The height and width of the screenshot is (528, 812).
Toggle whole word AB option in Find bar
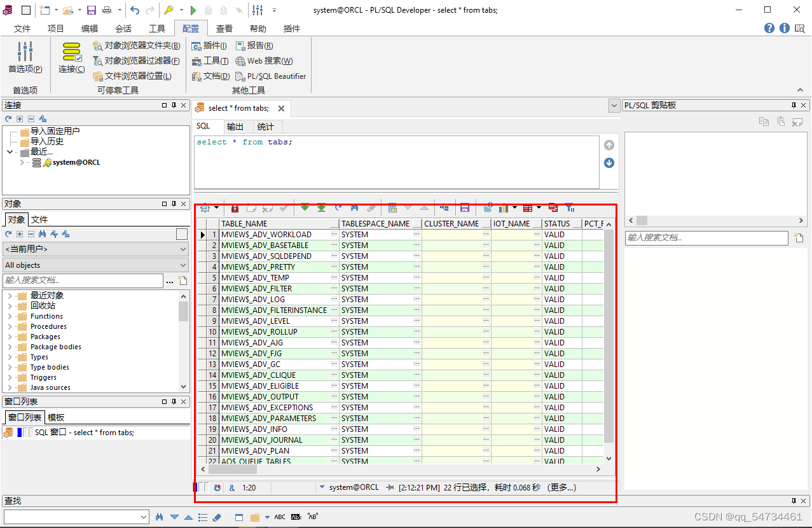tap(296, 517)
